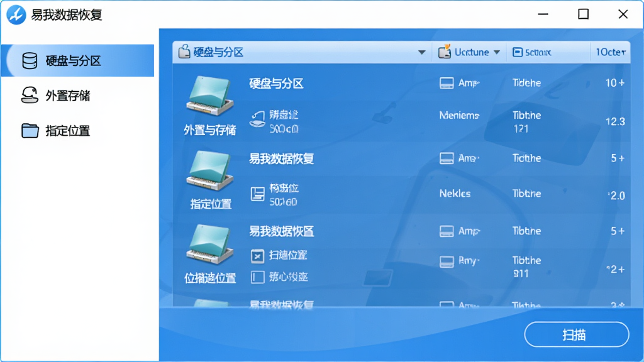Click the 12.3 value
This screenshot has width=644, height=362.
pyautogui.click(x=615, y=121)
